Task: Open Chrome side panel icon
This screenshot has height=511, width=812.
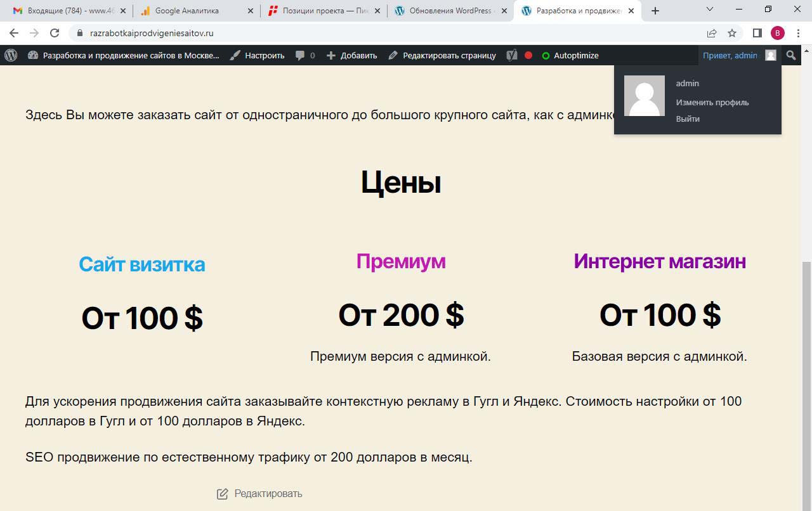Action: [757, 33]
